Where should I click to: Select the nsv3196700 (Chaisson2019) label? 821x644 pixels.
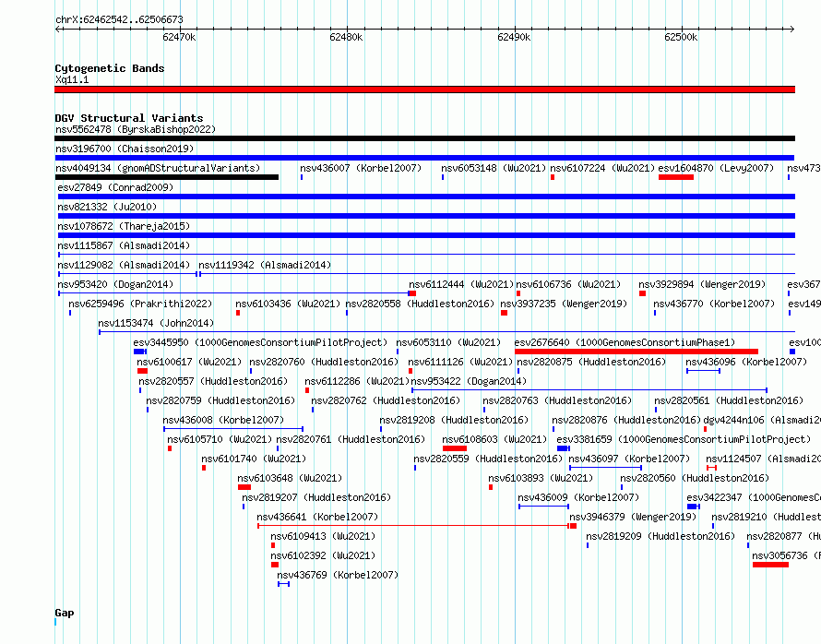[125, 149]
